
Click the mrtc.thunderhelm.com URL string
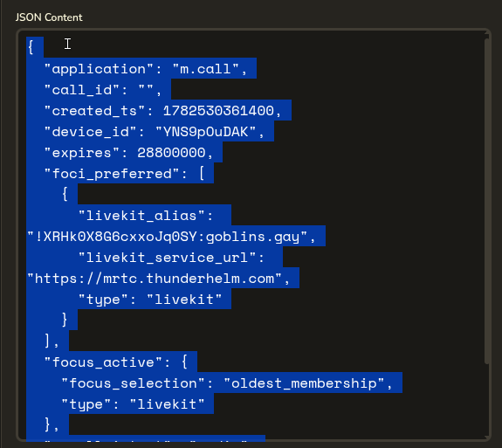tap(155, 279)
